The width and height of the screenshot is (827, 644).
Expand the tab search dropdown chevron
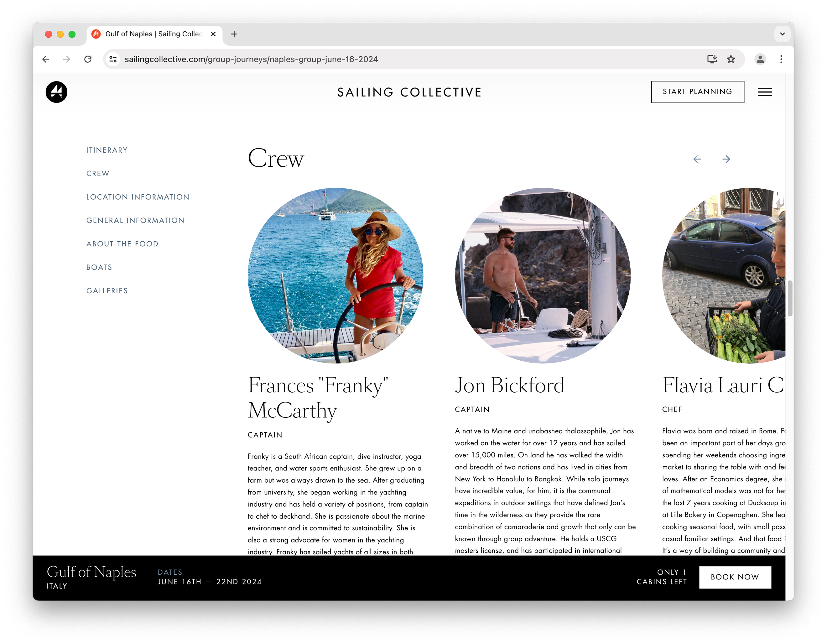click(782, 34)
